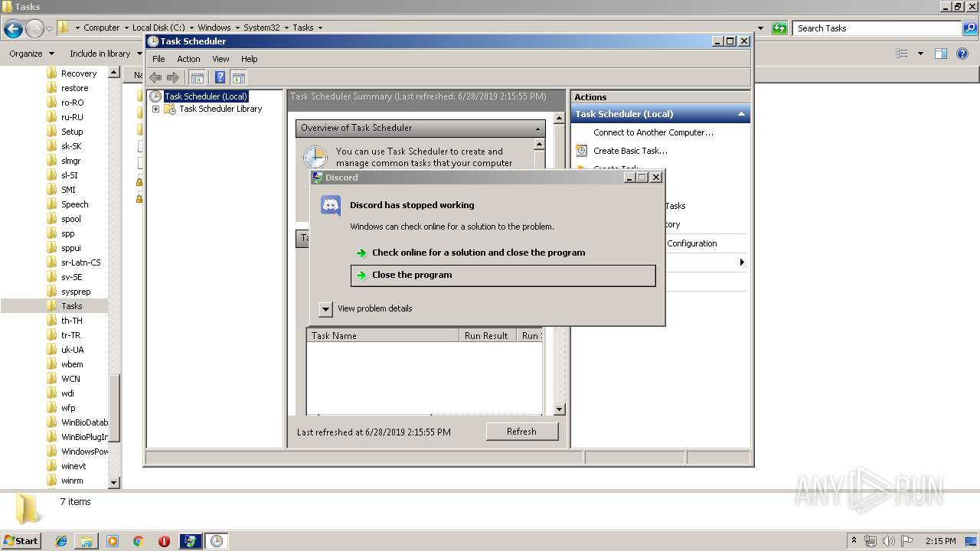
Task: Click Include in library in Explorer toolbar
Action: click(x=106, y=54)
